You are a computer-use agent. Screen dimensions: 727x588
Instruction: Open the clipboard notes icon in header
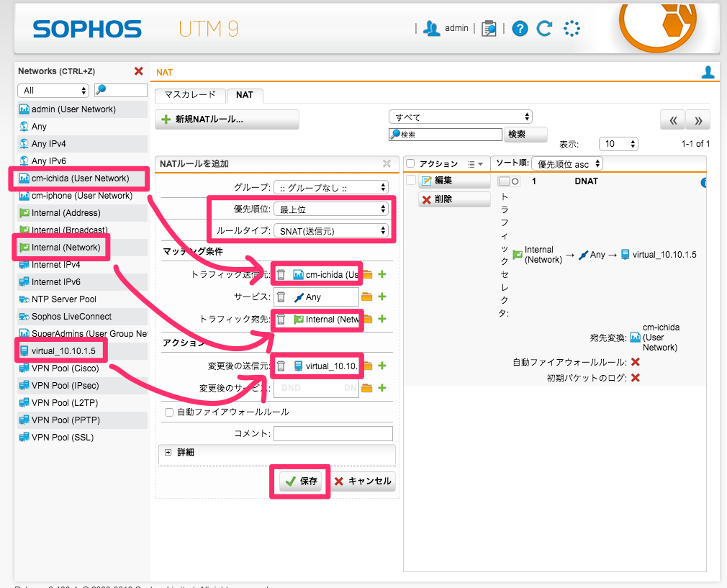tap(489, 29)
